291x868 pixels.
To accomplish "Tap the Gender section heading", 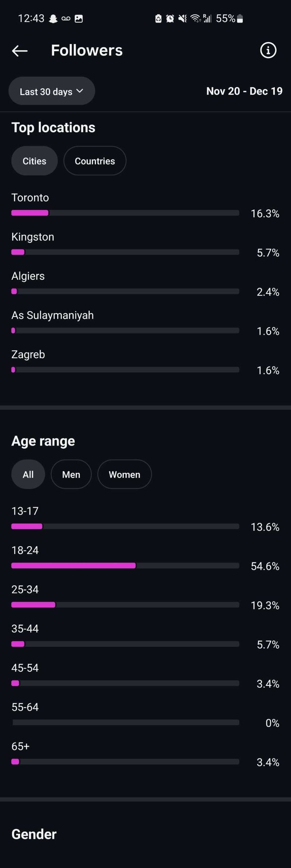I will [34, 834].
